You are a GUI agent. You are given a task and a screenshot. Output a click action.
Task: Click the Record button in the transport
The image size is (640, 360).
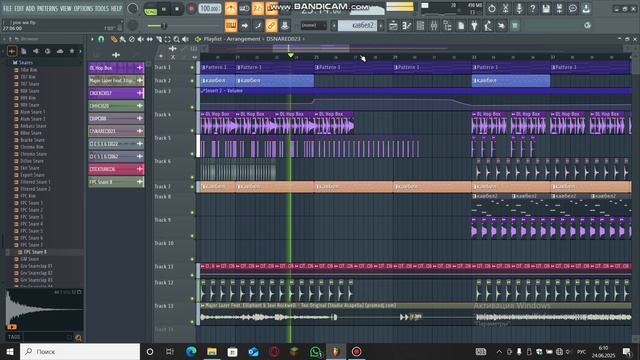pyautogui.click(x=191, y=9)
